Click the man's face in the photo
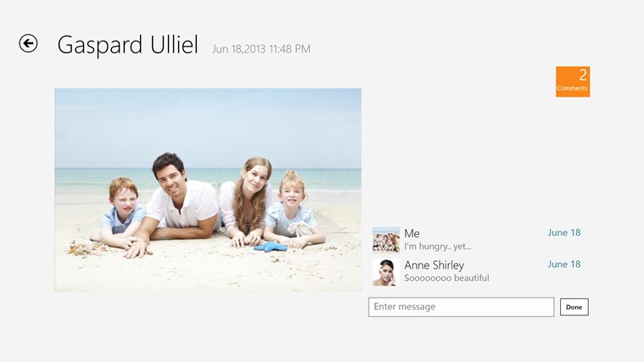644x362 pixels. 170,175
